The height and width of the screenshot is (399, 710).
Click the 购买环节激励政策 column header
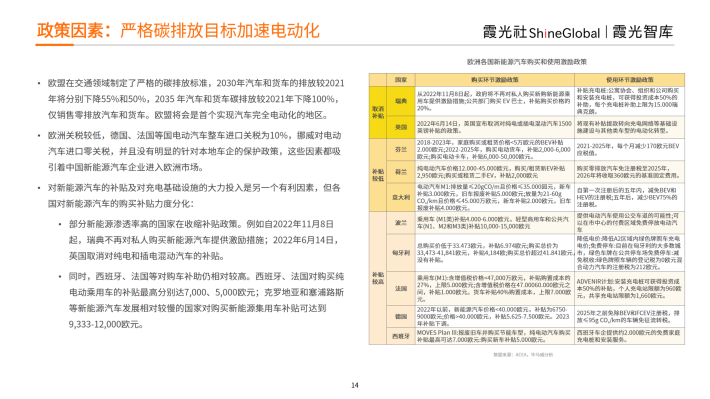(494, 80)
